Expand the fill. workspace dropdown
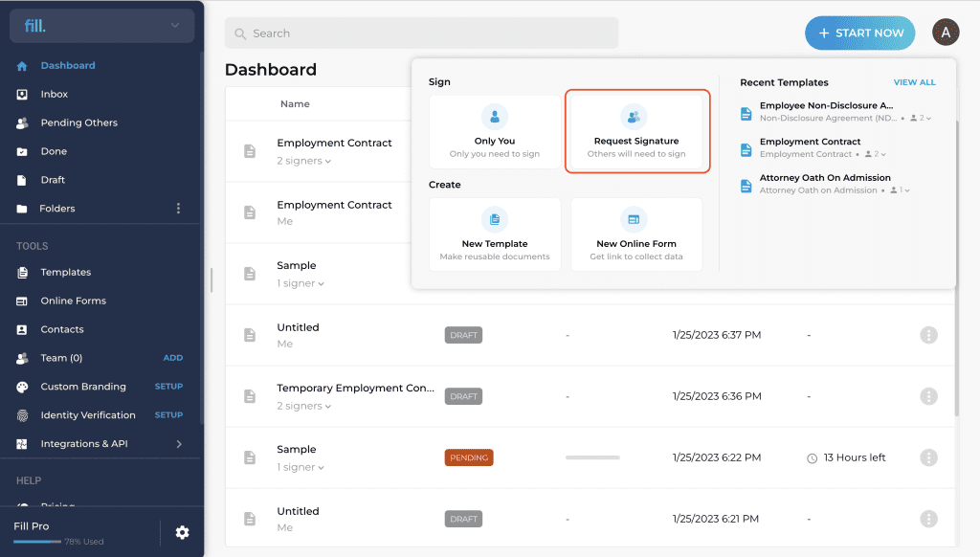The width and height of the screenshot is (980, 557). coord(175,26)
